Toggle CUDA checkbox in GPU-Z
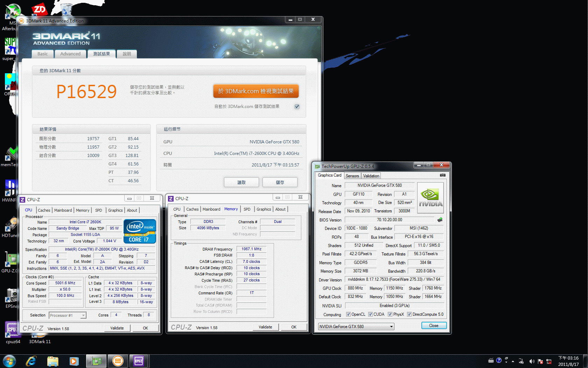 (370, 314)
